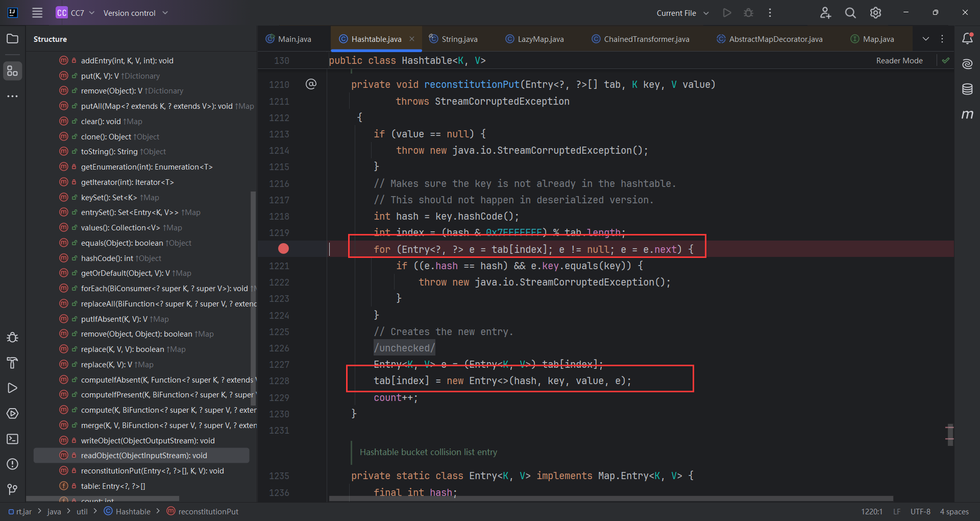Open the Debug tool window bug icon
This screenshot has width=980, height=521.
pos(13,338)
